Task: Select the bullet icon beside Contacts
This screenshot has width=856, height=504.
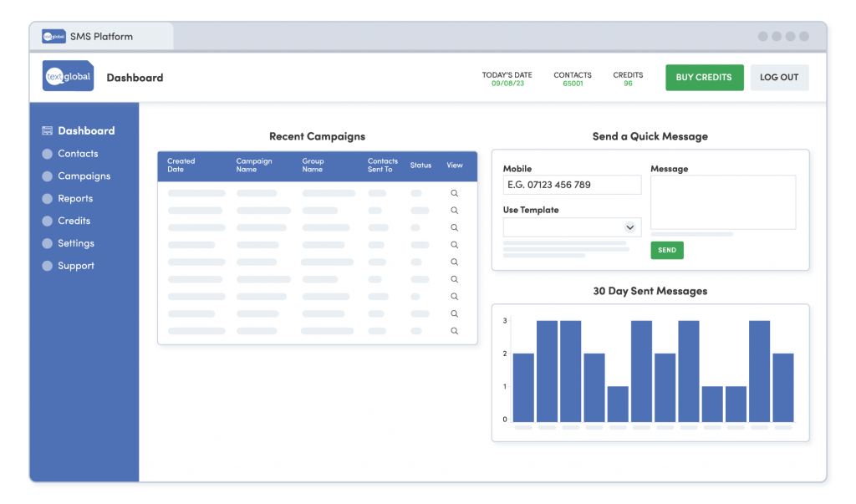Action: [47, 154]
